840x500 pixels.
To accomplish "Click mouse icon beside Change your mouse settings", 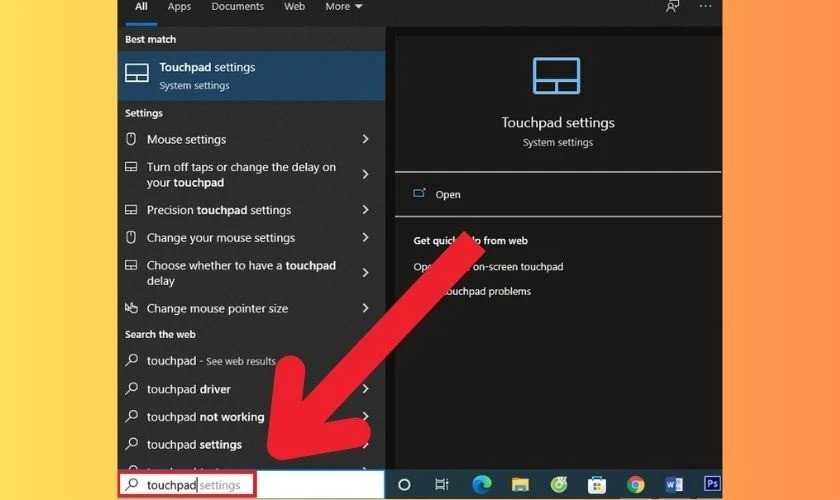I will pos(131,237).
